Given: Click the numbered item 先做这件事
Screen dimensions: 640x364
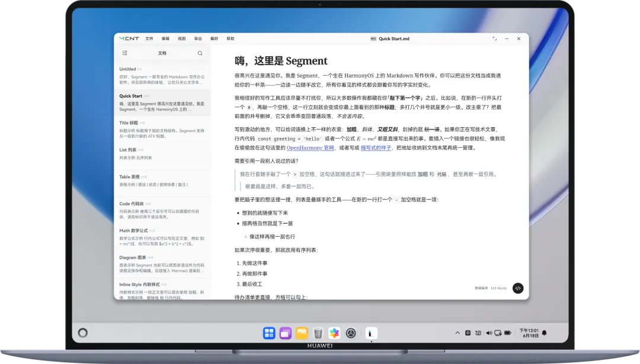Looking at the screenshot, I should tap(255, 263).
